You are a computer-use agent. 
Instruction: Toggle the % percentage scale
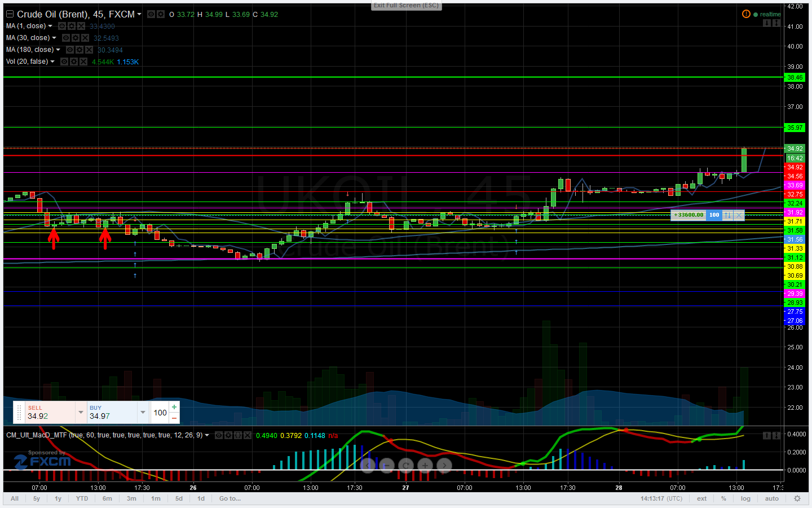(x=723, y=498)
